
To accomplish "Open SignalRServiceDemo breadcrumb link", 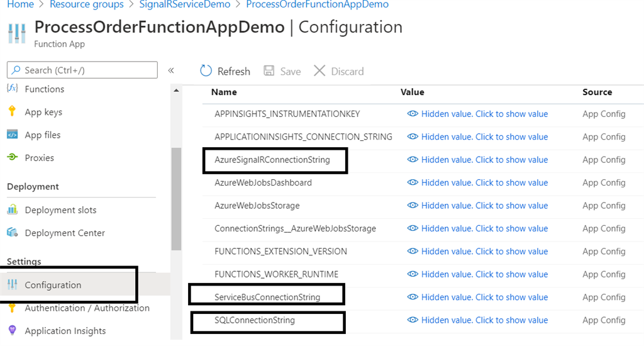I will 185,4.
